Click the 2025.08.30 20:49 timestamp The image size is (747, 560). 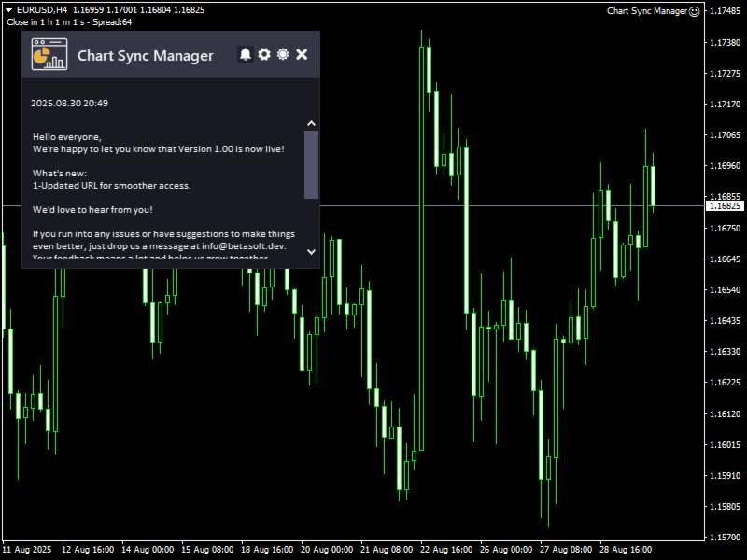tap(69, 103)
